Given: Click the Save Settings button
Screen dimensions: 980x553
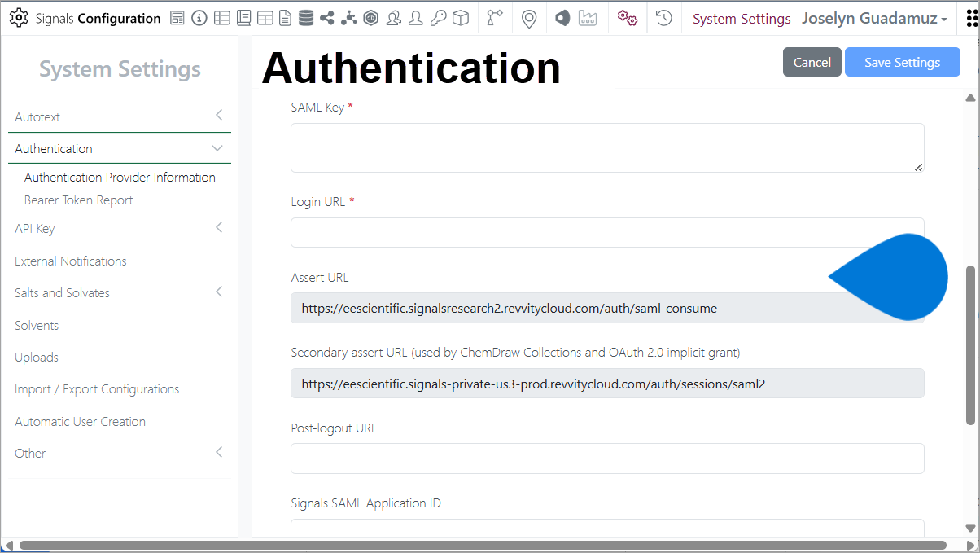Looking at the screenshot, I should click(902, 62).
